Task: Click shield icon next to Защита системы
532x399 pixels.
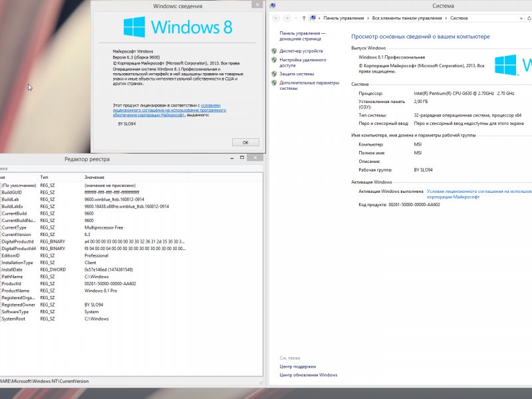Action: click(274, 74)
